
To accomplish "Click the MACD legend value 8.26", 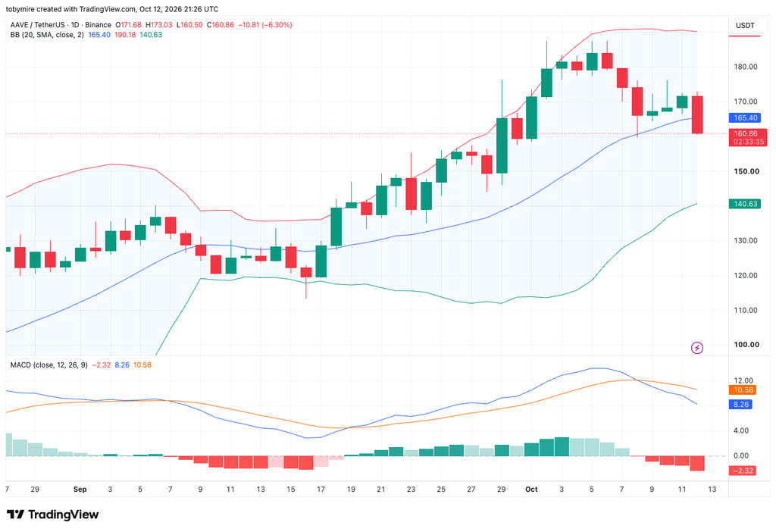I will coord(122,365).
